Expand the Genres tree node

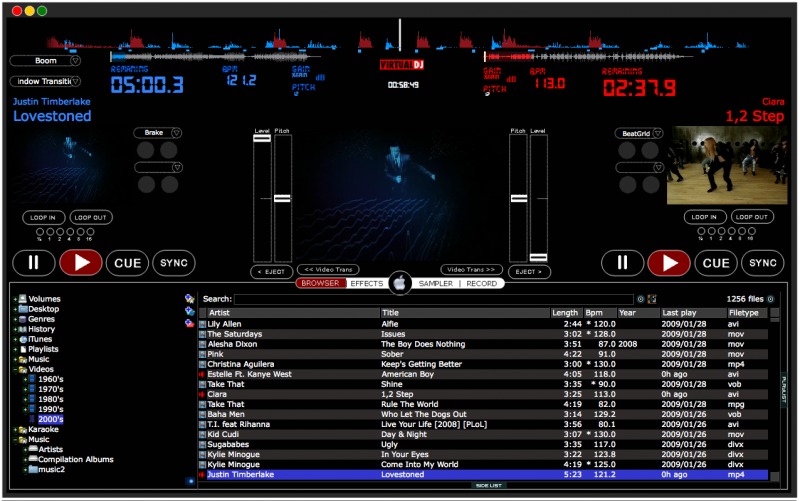click(x=15, y=319)
